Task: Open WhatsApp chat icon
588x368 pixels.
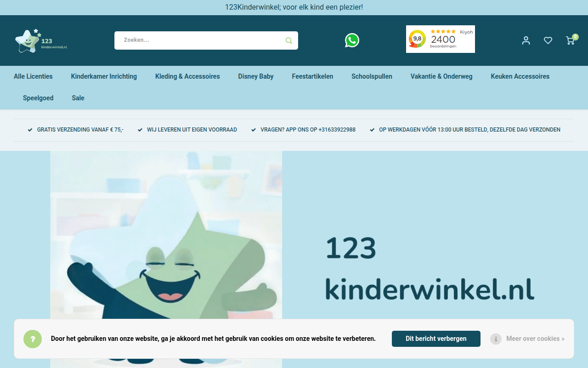Action: (x=352, y=40)
